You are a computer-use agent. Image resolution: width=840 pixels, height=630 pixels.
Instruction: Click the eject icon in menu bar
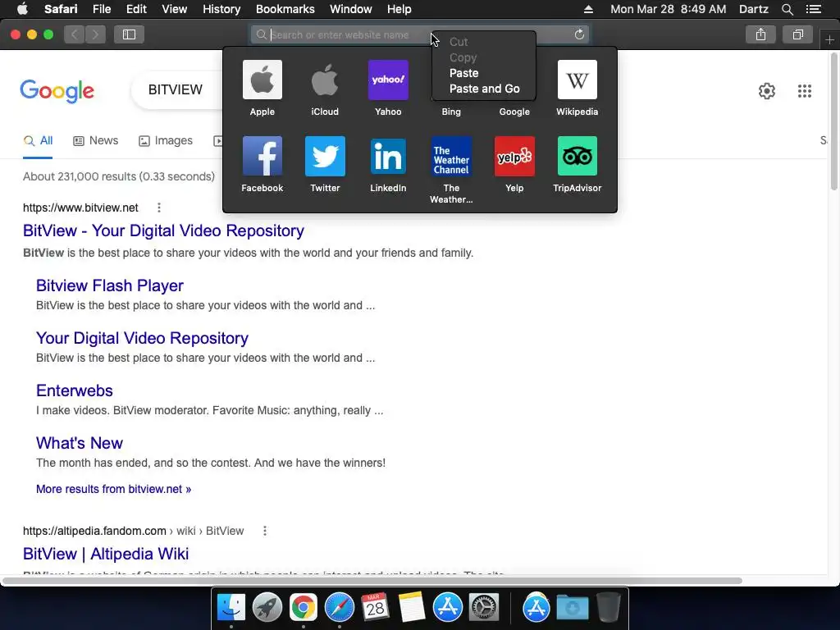[x=588, y=9]
